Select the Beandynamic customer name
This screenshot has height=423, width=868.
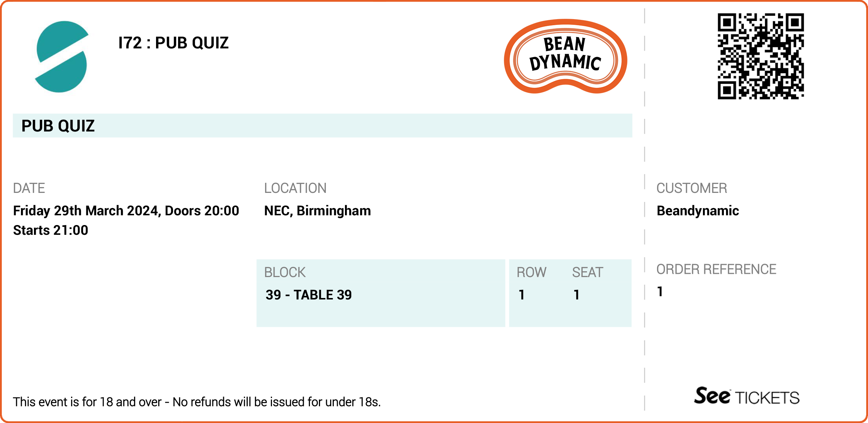tap(698, 211)
